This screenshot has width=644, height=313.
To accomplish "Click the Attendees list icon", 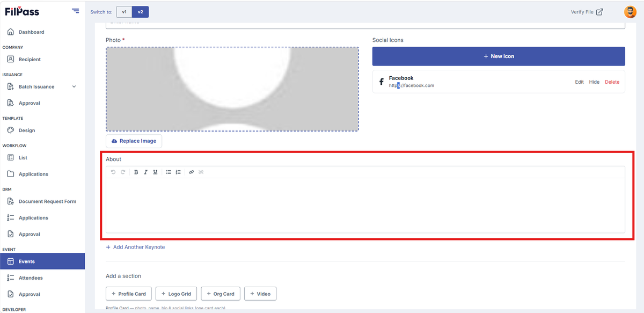I will pos(11,278).
